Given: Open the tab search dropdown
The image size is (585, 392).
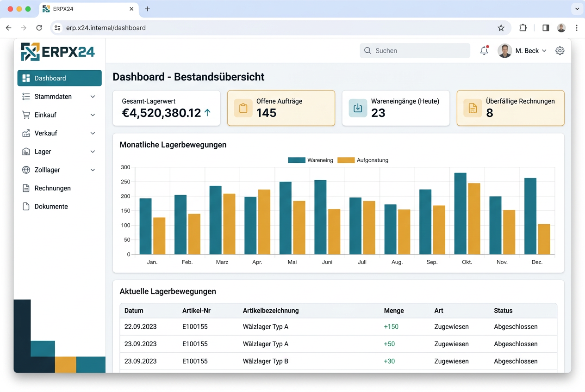Looking at the screenshot, I should (x=577, y=9).
